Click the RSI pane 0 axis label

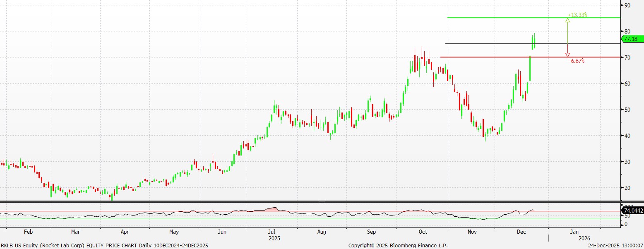click(626, 224)
